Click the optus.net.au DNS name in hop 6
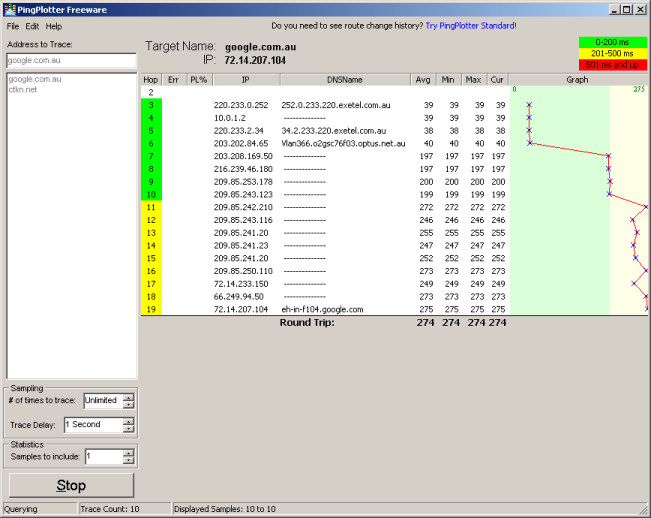 [343, 144]
